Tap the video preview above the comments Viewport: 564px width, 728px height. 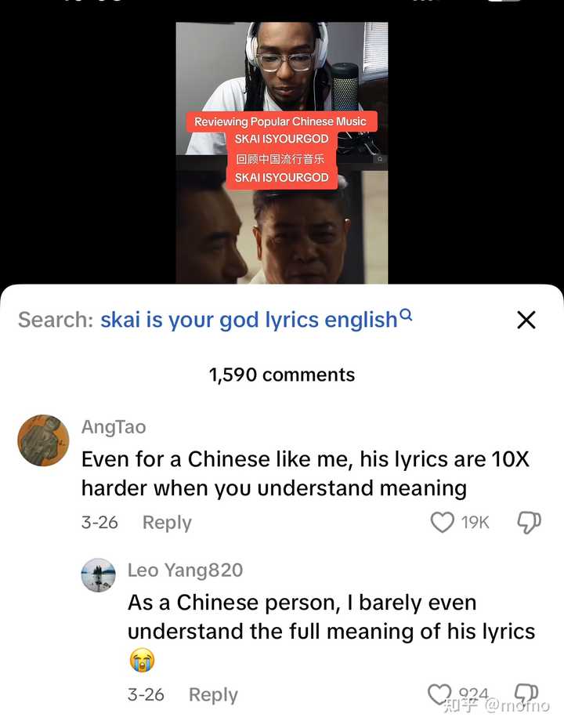pos(282,153)
